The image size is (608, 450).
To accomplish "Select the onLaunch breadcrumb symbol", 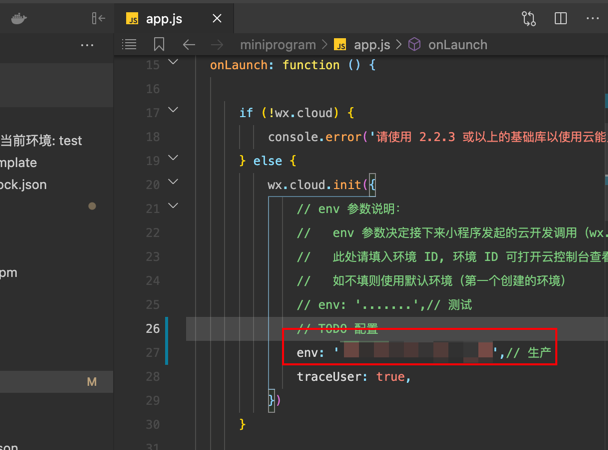I will pyautogui.click(x=458, y=45).
